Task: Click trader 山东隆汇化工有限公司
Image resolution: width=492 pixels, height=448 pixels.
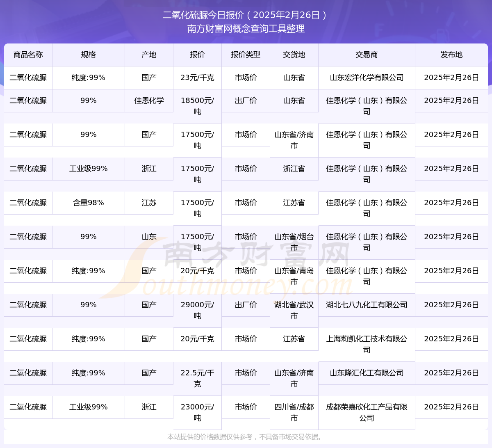Action: (367, 373)
